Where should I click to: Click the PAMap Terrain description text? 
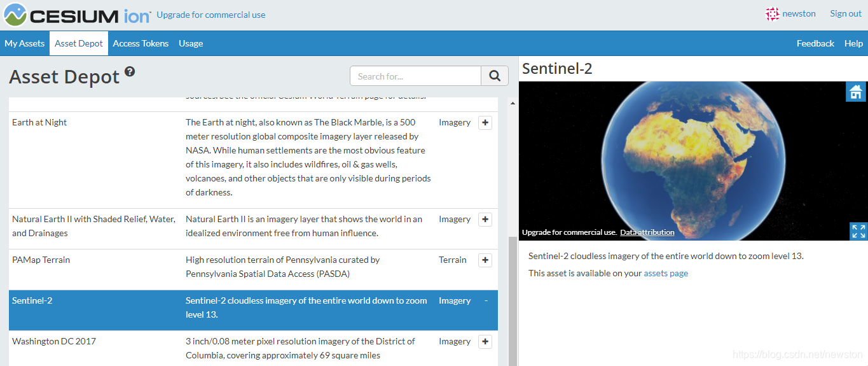click(x=283, y=267)
